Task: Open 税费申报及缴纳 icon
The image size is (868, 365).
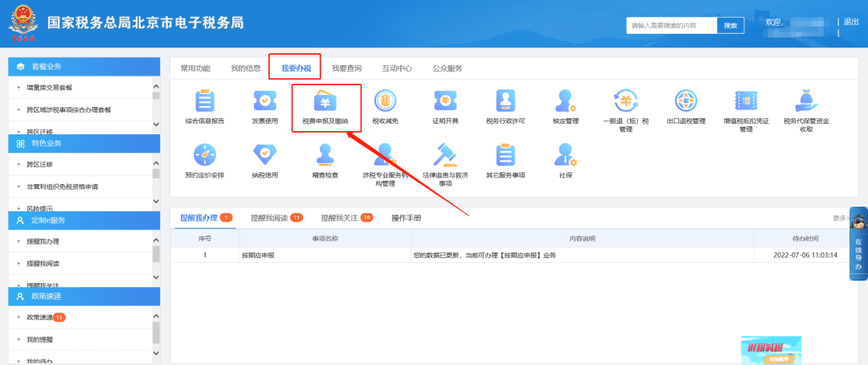Action: coord(325,104)
